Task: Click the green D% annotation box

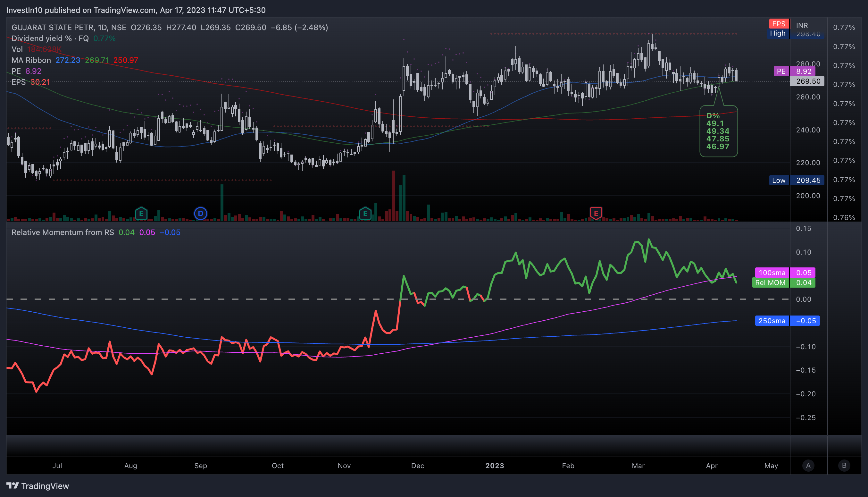Action: 719,131
